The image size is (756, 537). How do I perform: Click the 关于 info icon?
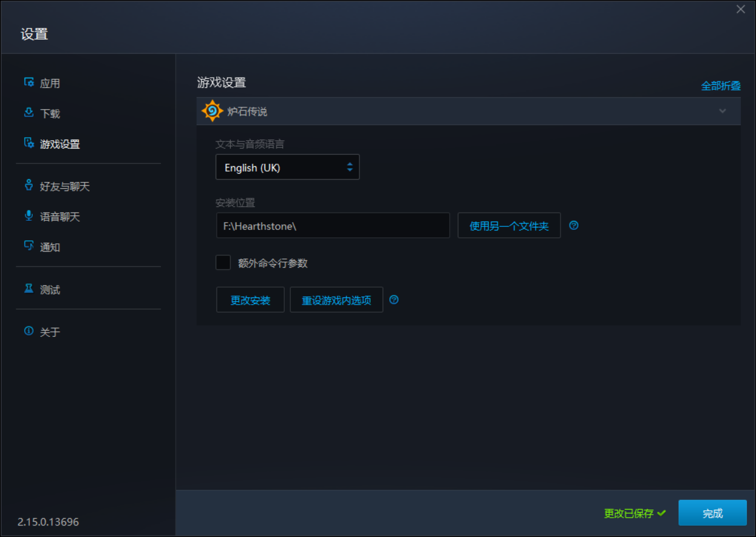point(29,331)
